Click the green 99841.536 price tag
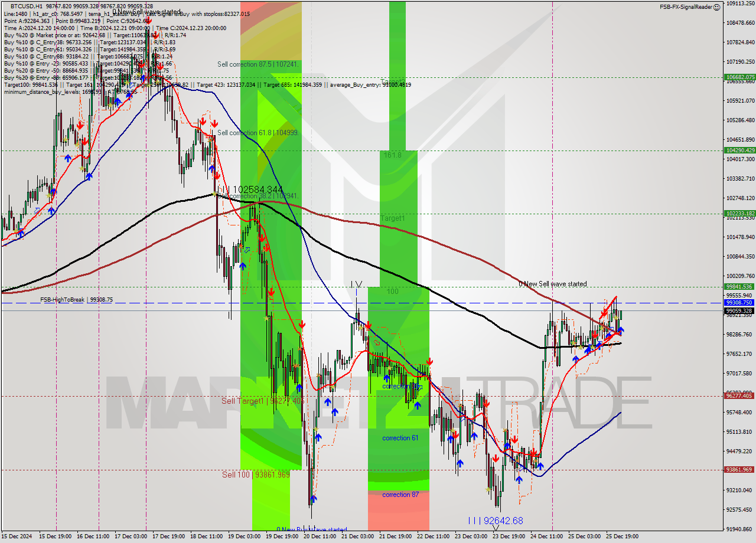Viewport: 756px width, 543px height. (739, 287)
